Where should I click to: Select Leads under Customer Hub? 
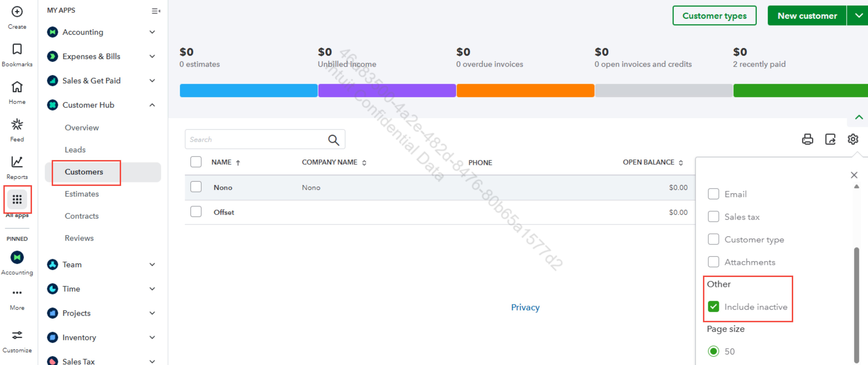click(75, 150)
